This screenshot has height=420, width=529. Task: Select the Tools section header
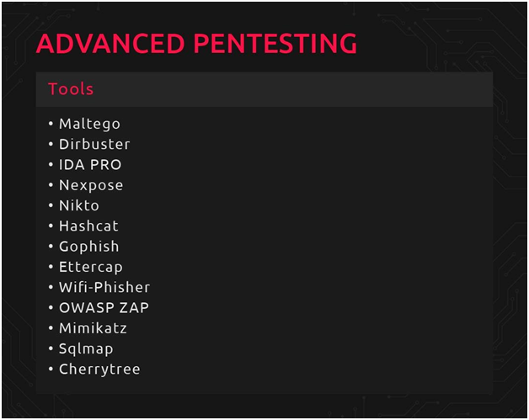click(x=71, y=89)
